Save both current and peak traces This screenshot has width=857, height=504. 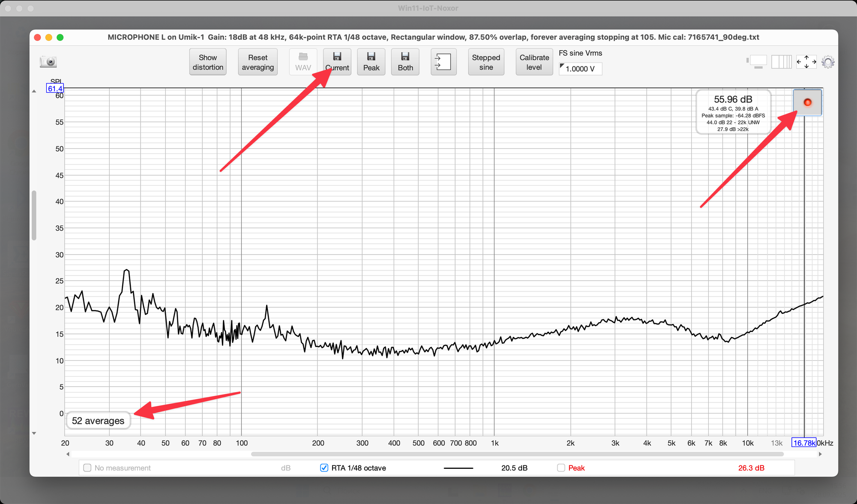(405, 62)
